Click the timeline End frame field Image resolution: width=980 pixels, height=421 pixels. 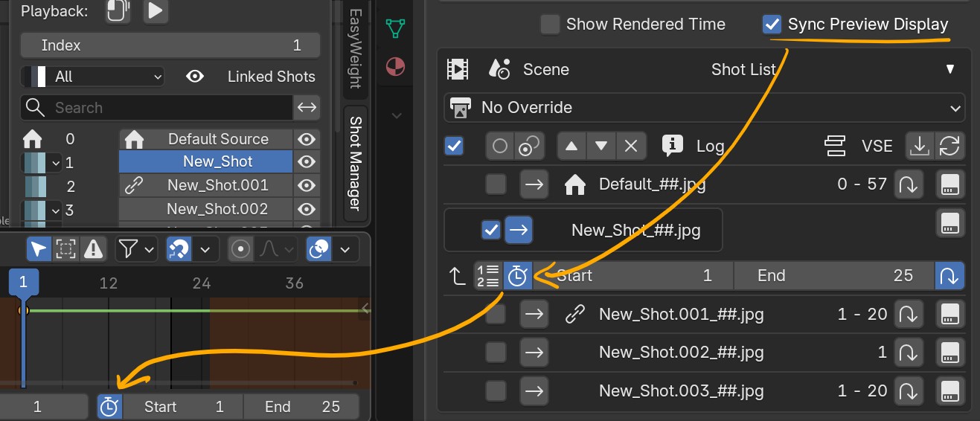click(x=301, y=407)
